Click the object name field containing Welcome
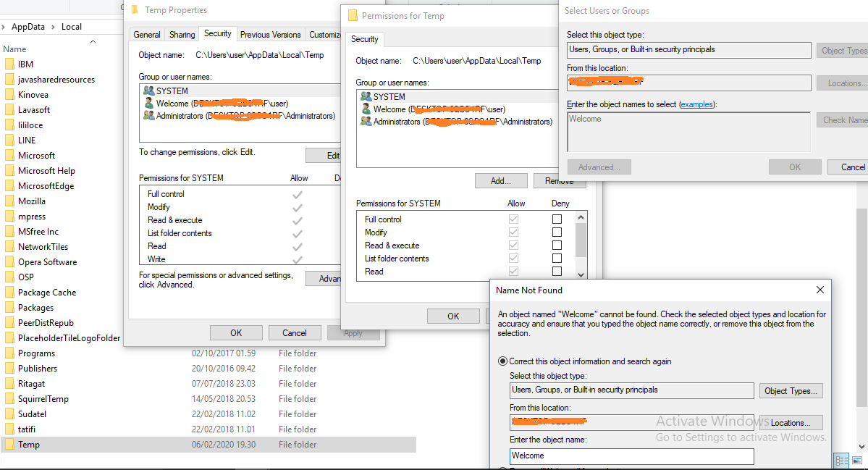This screenshot has width=868, height=470. pyautogui.click(x=631, y=456)
